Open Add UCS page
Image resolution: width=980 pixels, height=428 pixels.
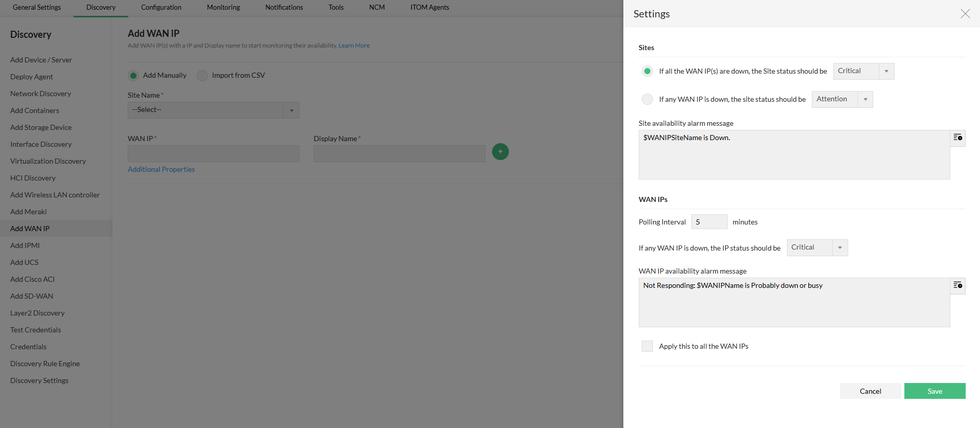coord(24,262)
